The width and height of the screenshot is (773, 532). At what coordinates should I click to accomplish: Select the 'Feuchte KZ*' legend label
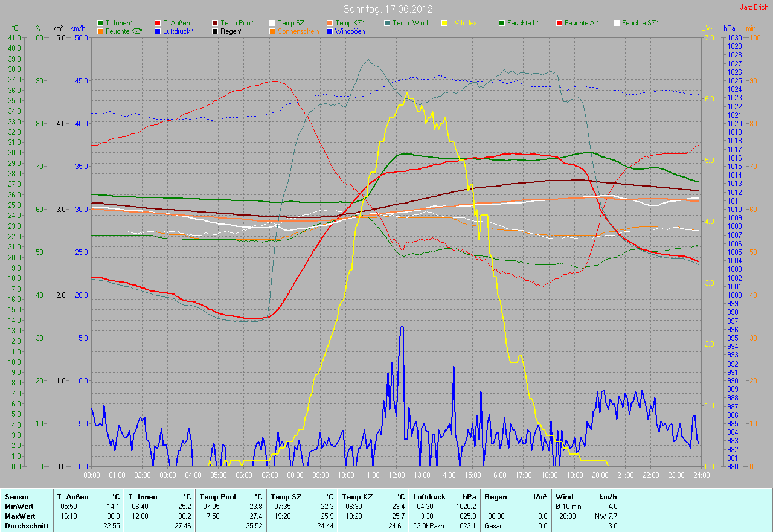(x=124, y=31)
